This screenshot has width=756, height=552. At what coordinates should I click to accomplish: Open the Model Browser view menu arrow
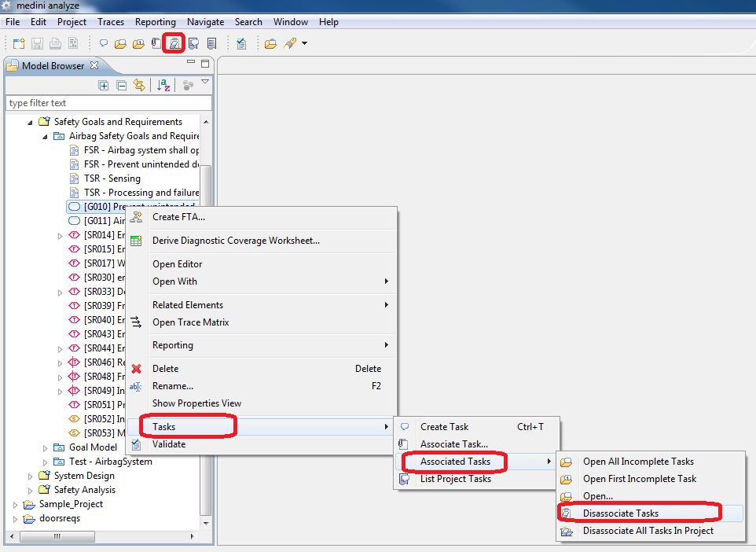205,82
